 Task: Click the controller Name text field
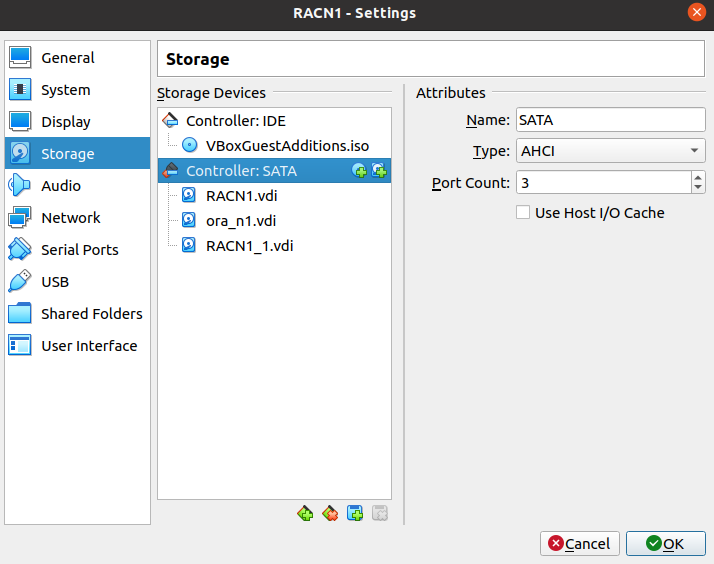click(611, 120)
